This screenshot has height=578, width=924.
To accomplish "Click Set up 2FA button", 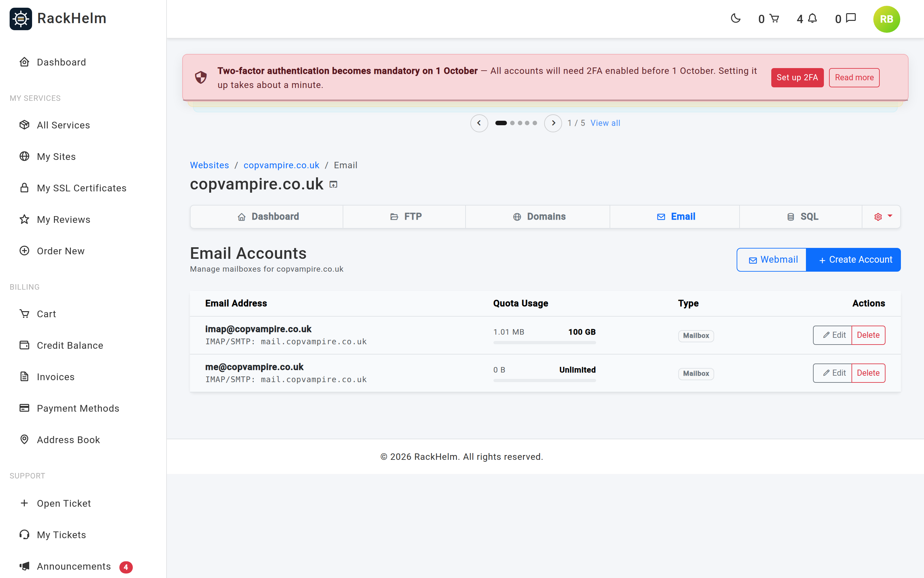I will click(x=797, y=78).
